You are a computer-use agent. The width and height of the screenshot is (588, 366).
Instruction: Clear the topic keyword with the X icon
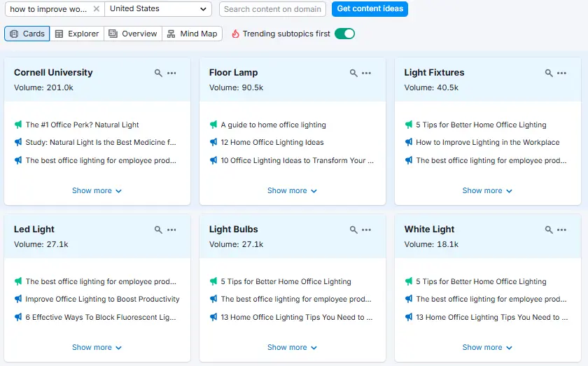[97, 9]
